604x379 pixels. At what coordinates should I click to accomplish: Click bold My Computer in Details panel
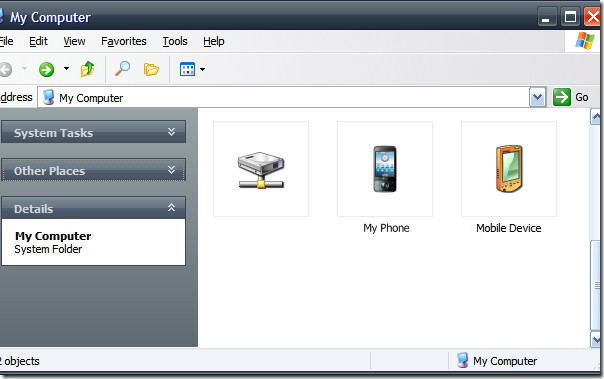[53, 236]
